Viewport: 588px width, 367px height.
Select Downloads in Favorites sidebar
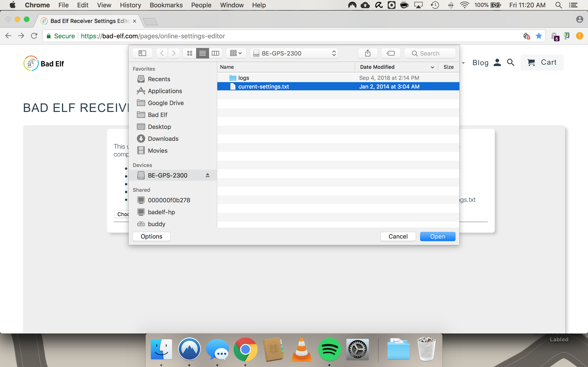tap(163, 139)
